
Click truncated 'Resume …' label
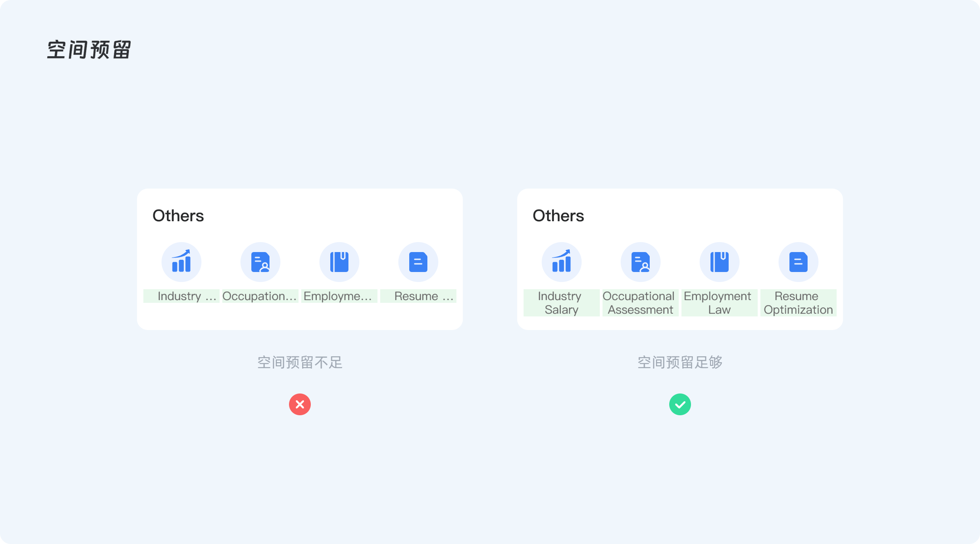[x=418, y=296]
